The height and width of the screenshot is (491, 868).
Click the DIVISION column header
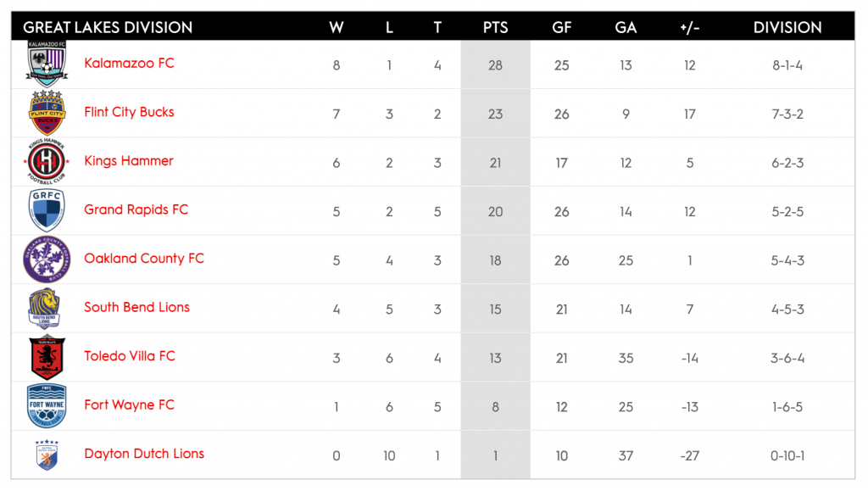787,27
